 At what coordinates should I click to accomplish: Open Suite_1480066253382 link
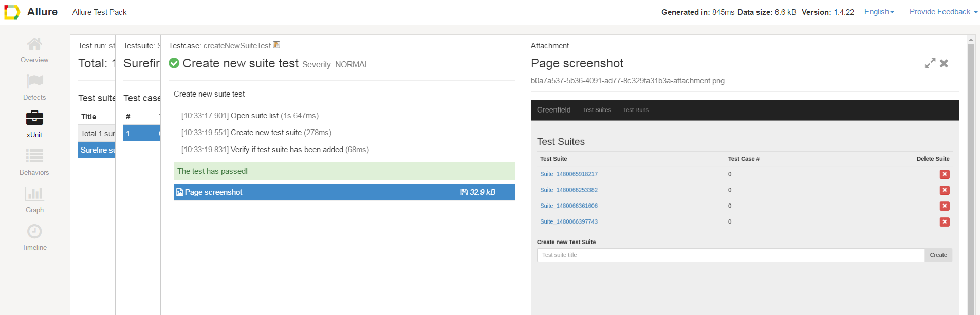[x=568, y=190]
